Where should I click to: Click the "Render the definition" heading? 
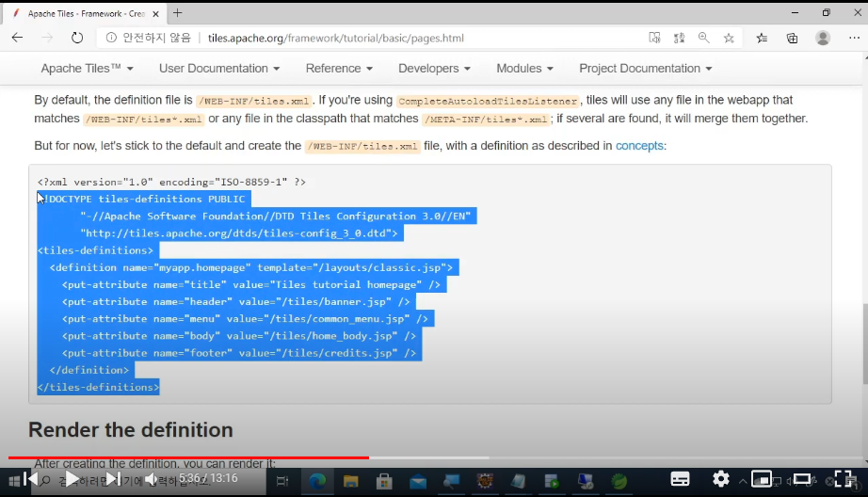[131, 429]
